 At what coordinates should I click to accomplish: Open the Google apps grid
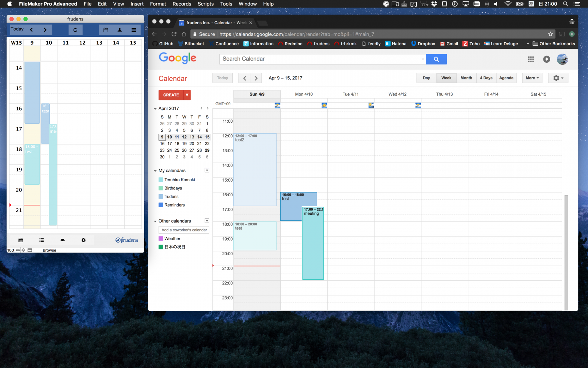point(531,59)
